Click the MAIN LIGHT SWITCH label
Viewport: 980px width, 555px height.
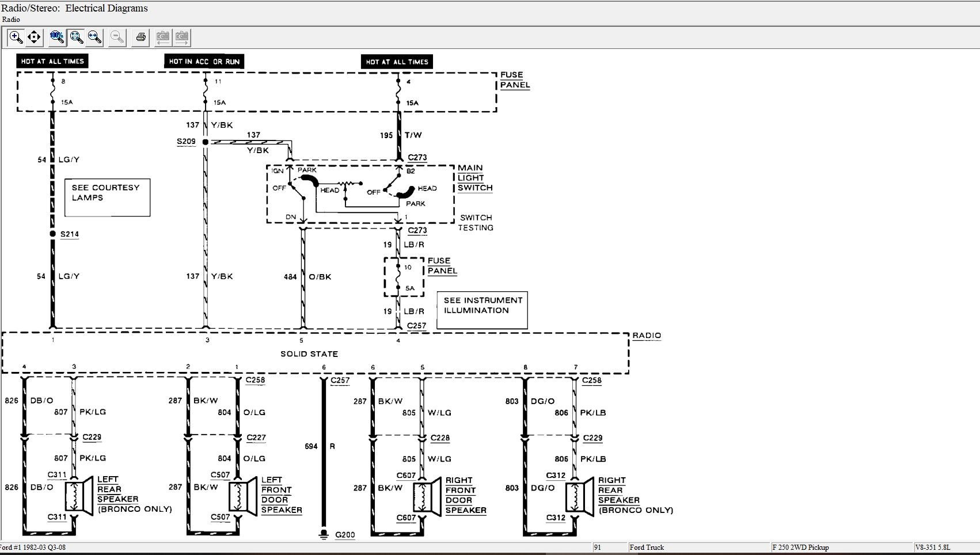point(475,178)
